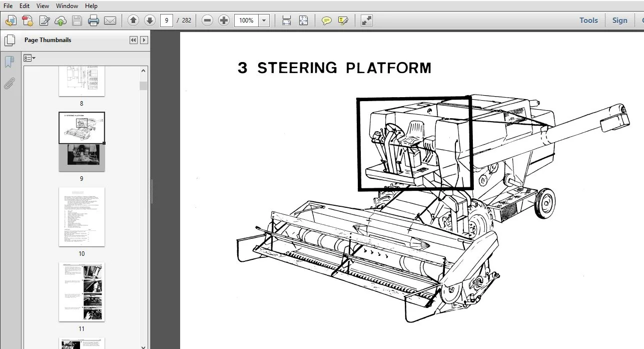Open the thumbnails options dropdown

[x=30, y=58]
